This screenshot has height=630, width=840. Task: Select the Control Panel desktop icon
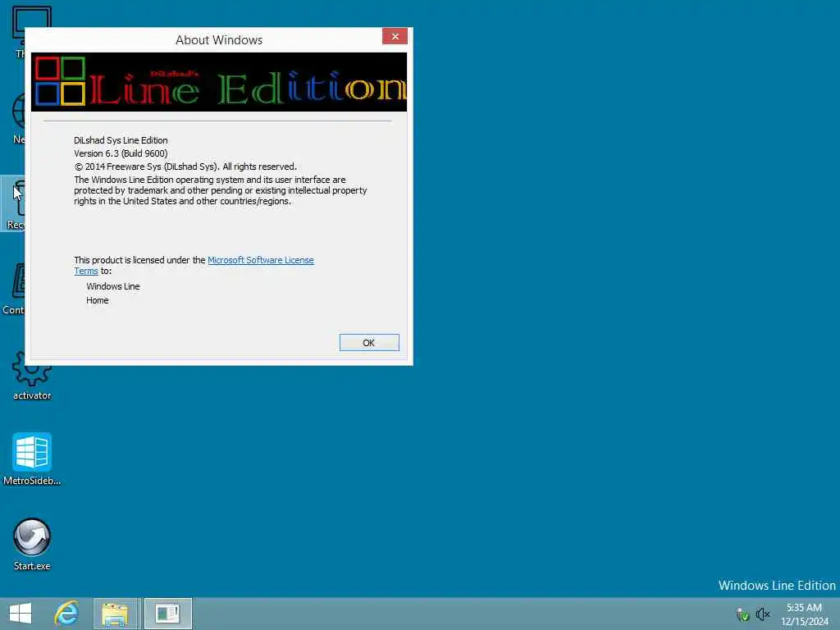coord(13,290)
